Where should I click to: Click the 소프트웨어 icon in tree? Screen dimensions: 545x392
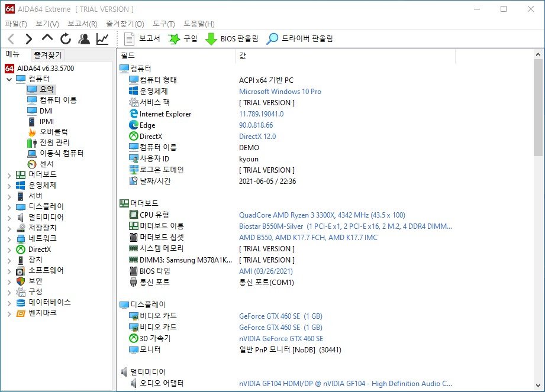[21, 270]
